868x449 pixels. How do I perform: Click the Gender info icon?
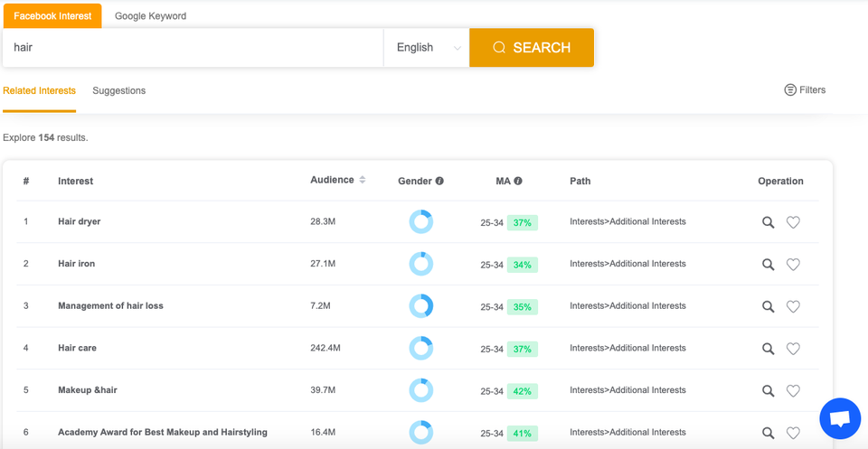439,181
